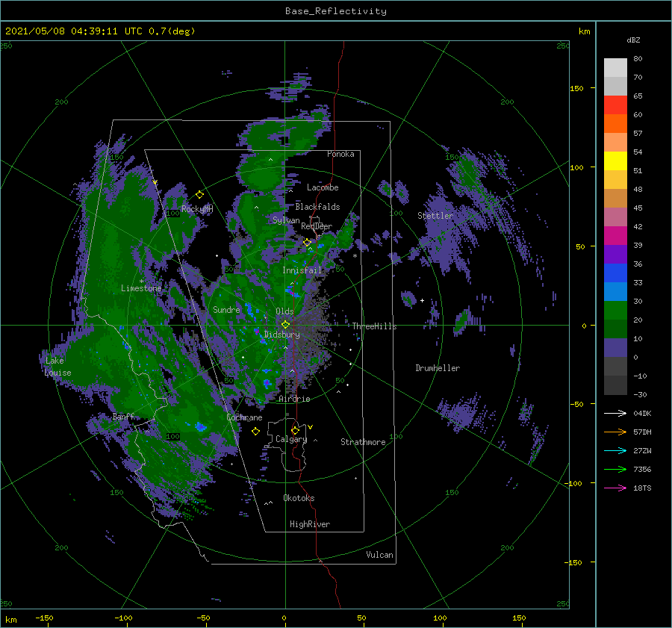Click the Lacombe town label

323,187
